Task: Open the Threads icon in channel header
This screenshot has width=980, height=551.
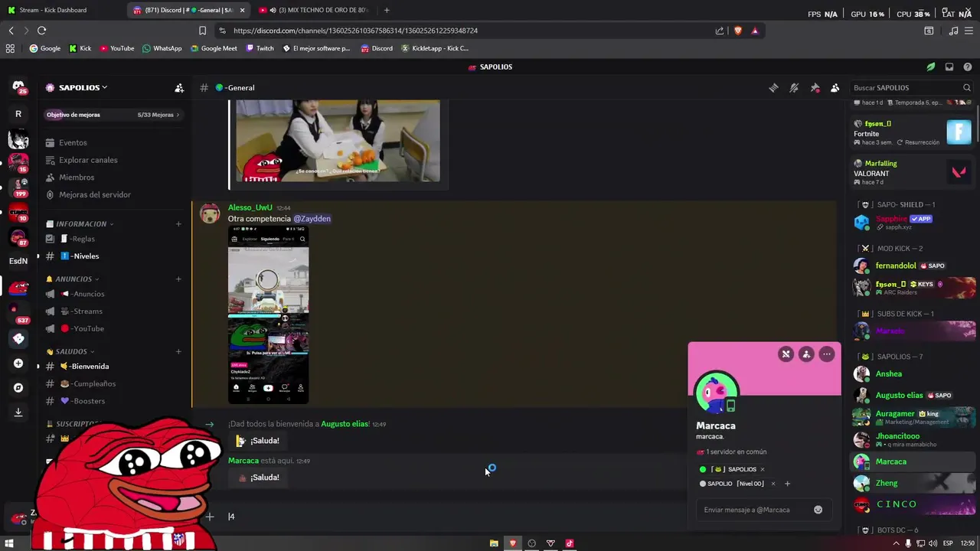Action: tap(773, 88)
